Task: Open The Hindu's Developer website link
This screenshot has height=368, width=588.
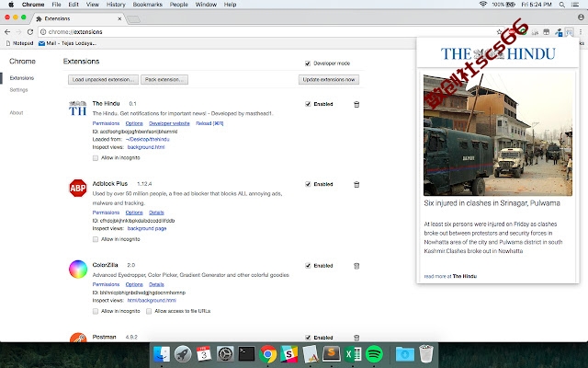Action: pos(169,123)
